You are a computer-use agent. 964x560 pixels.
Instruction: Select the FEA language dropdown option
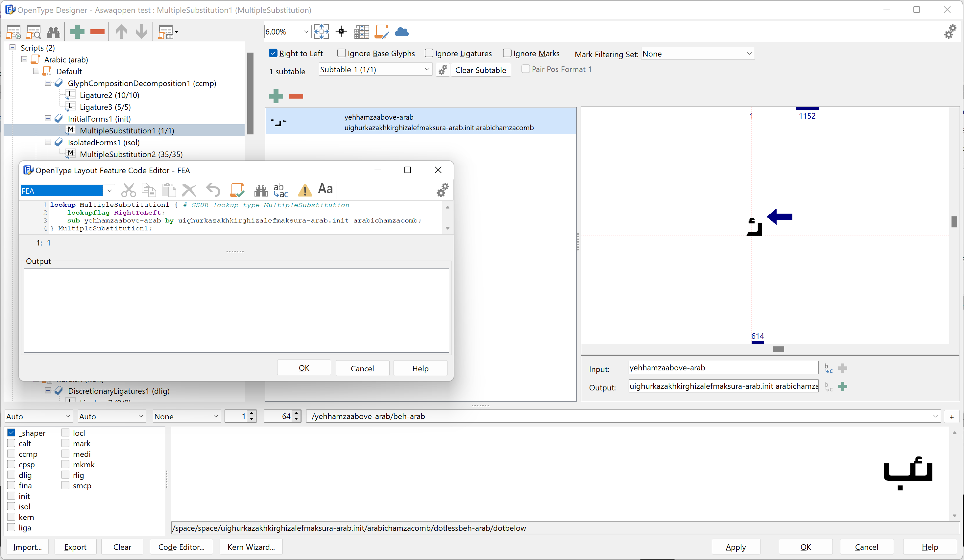point(65,191)
